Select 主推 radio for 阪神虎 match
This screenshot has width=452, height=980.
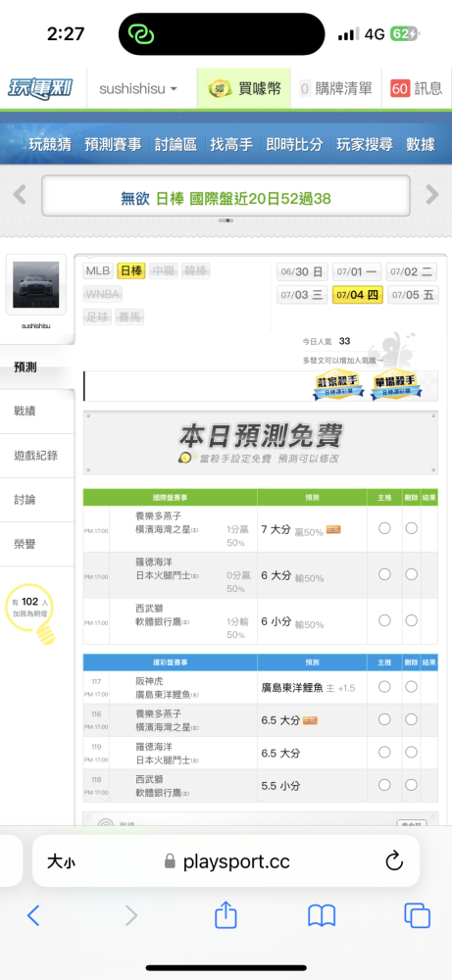click(x=384, y=687)
